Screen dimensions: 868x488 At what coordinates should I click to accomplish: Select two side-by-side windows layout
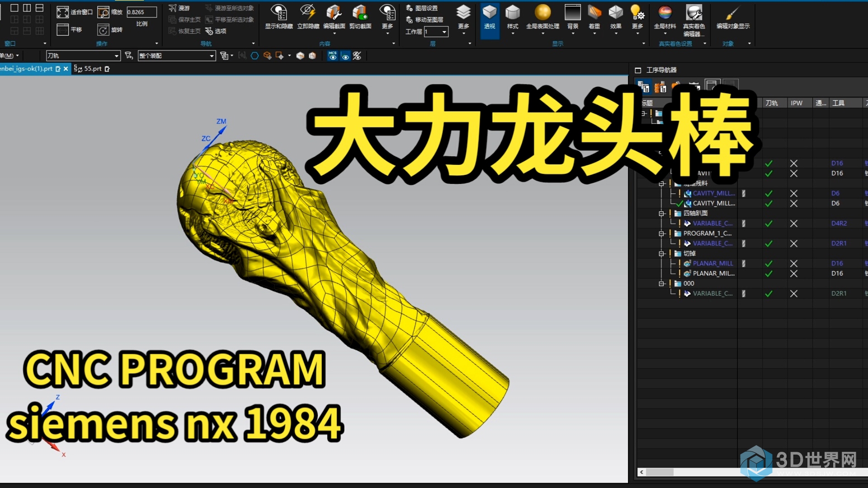27,8
